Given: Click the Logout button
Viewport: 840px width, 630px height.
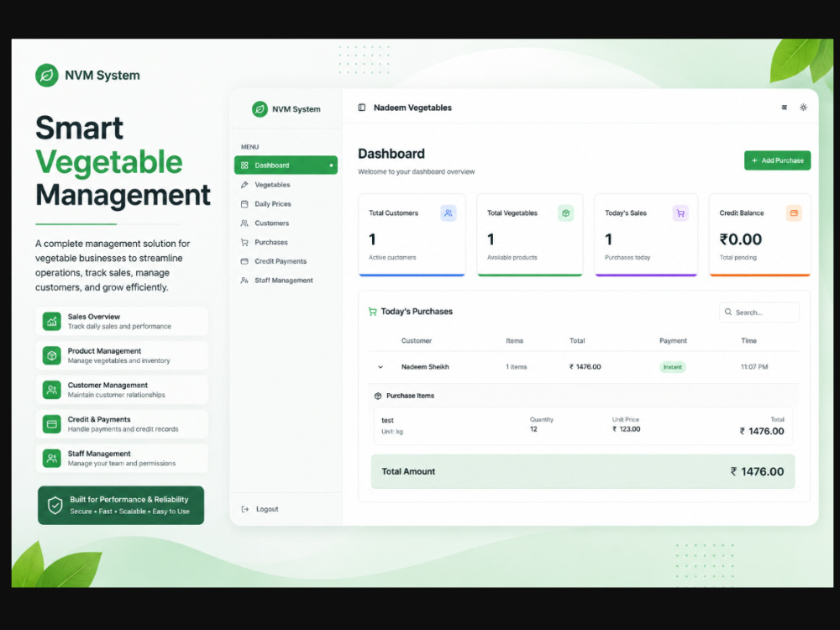Looking at the screenshot, I should 260,510.
